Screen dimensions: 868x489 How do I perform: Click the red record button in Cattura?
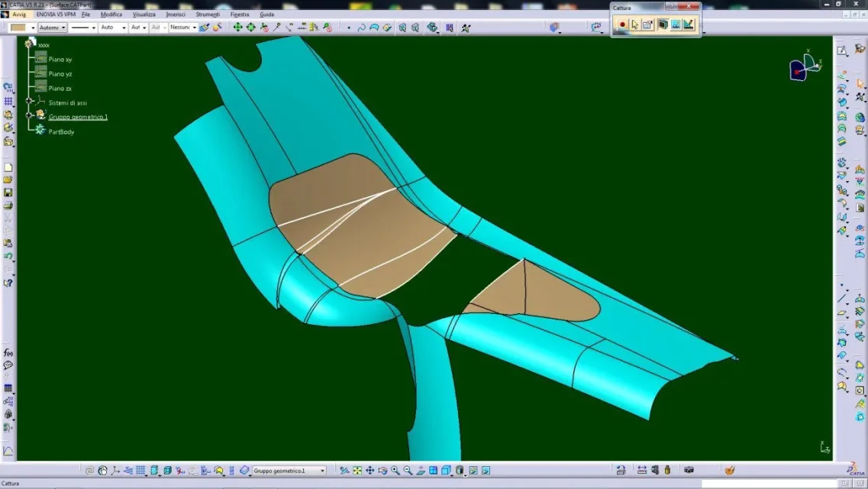(622, 24)
